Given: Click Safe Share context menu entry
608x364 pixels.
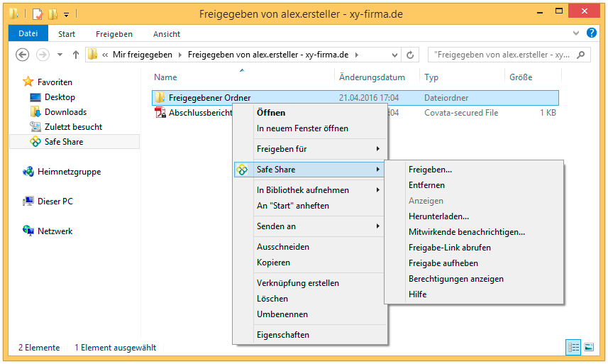Looking at the screenshot, I should (x=309, y=170).
